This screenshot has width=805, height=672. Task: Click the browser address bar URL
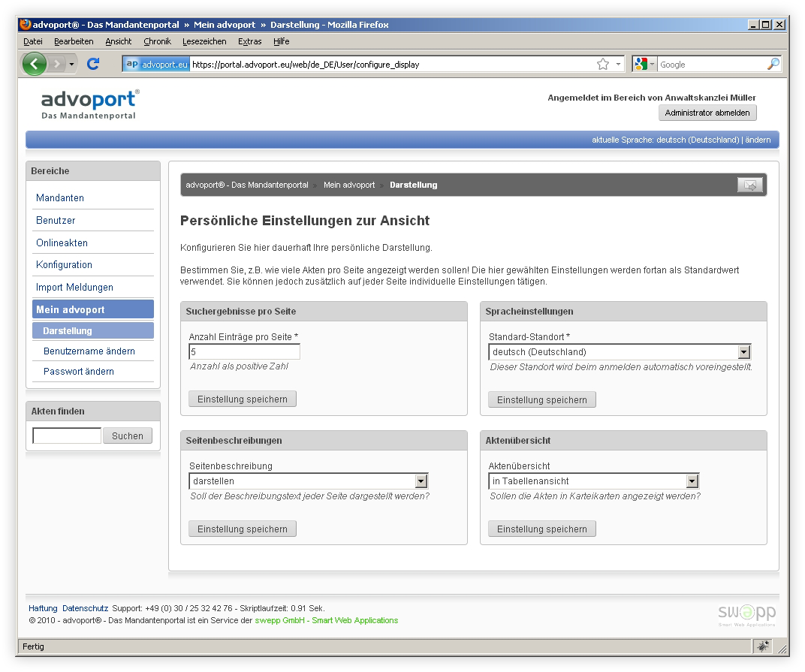point(306,65)
